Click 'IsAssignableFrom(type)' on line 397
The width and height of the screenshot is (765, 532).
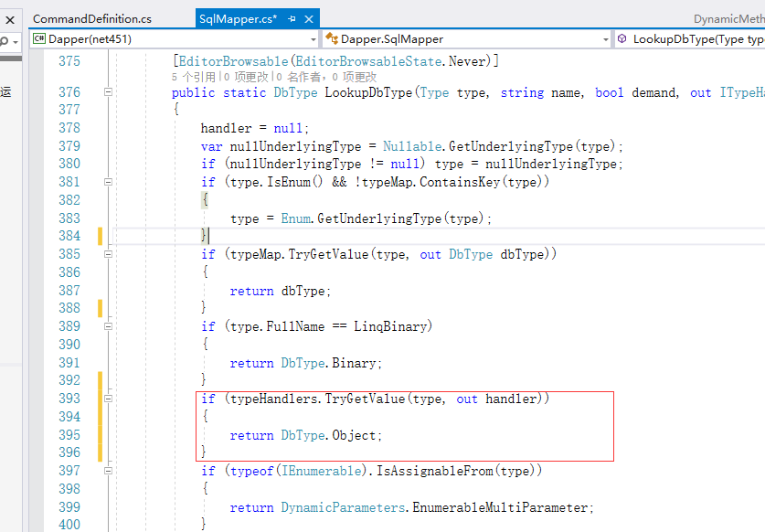(x=455, y=471)
